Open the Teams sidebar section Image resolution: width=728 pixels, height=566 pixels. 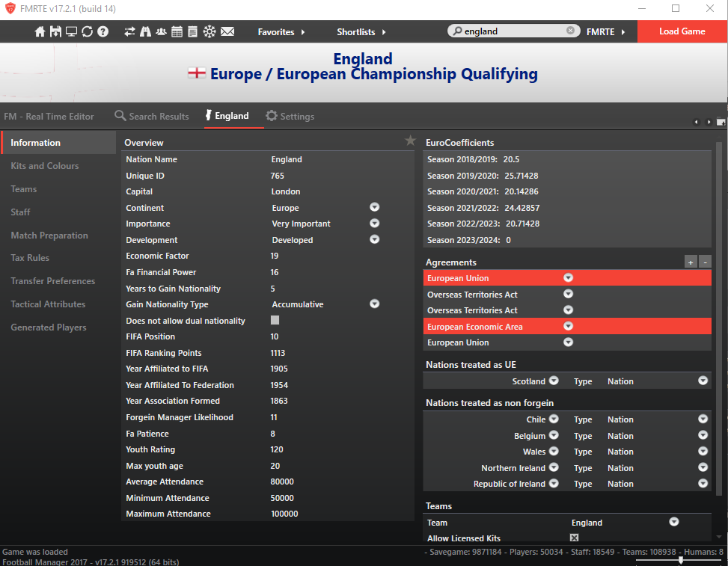click(x=24, y=189)
